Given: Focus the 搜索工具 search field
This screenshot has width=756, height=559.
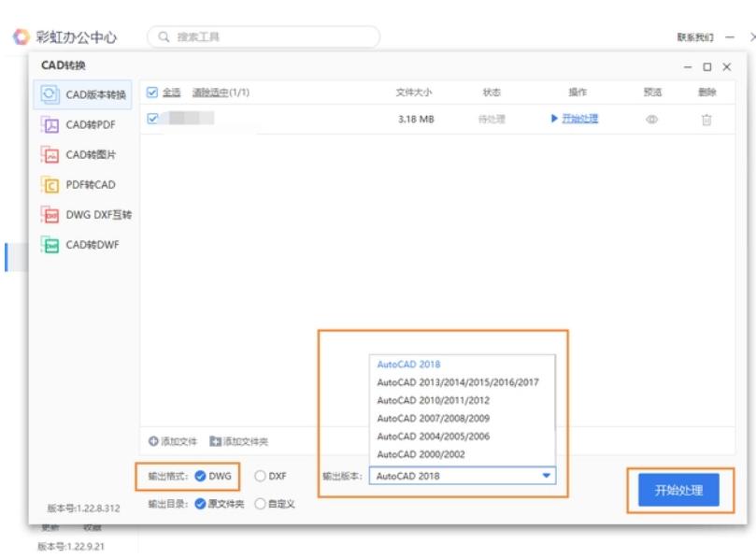Looking at the screenshot, I should (264, 36).
